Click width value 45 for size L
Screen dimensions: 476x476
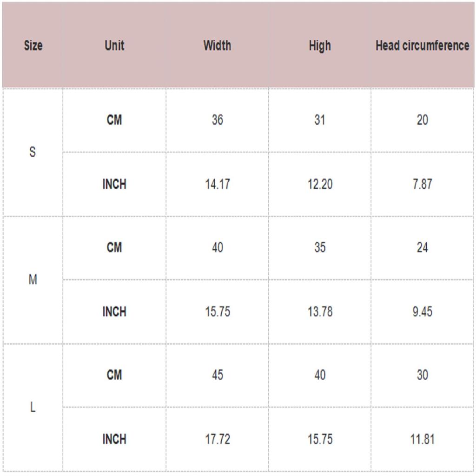[x=217, y=375]
